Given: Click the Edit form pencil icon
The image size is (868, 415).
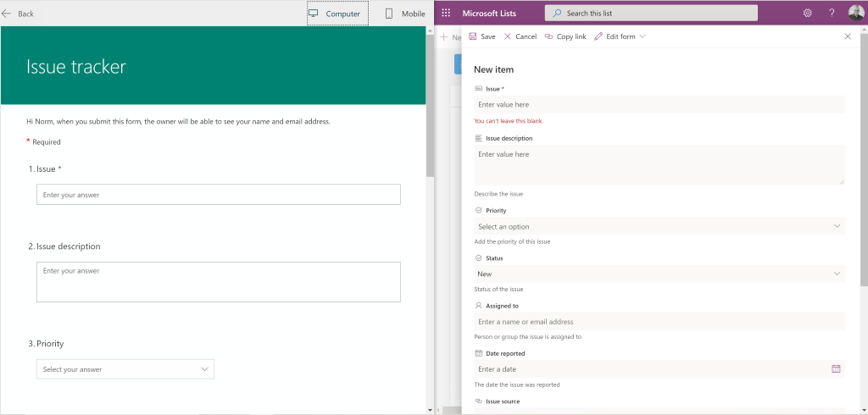Looking at the screenshot, I should pyautogui.click(x=598, y=36).
